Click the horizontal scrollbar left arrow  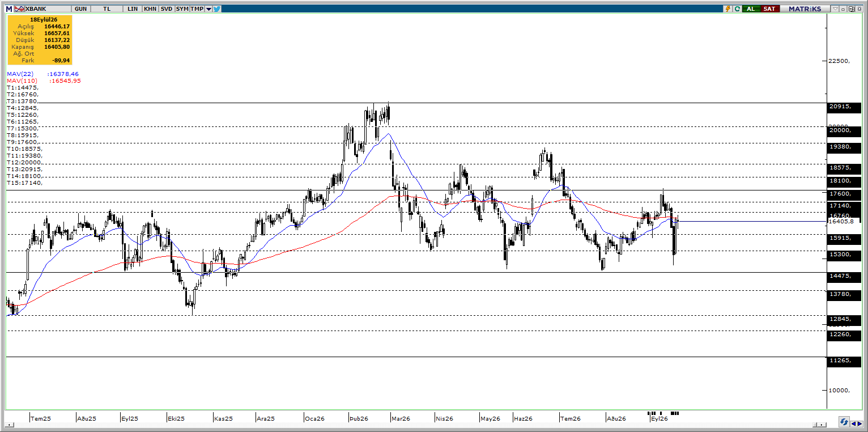tap(8, 425)
